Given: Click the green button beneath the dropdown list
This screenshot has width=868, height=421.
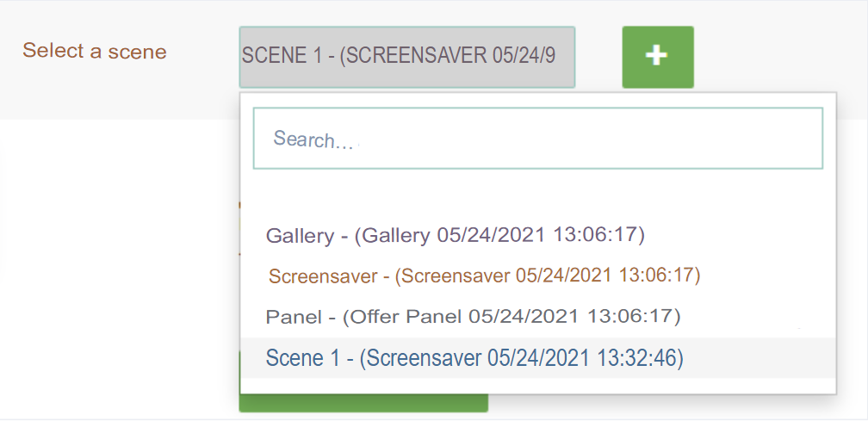Looking at the screenshot, I should coord(363,403).
